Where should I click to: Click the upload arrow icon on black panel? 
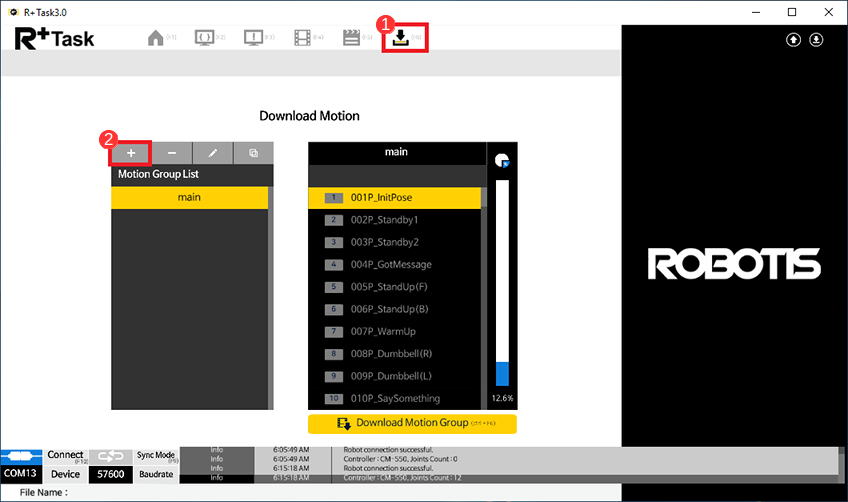(793, 40)
